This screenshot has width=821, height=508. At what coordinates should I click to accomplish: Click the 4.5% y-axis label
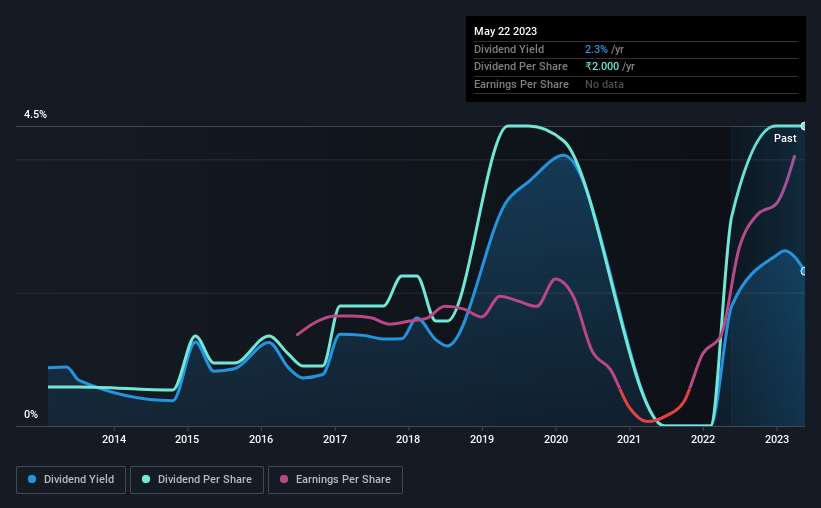click(35, 115)
